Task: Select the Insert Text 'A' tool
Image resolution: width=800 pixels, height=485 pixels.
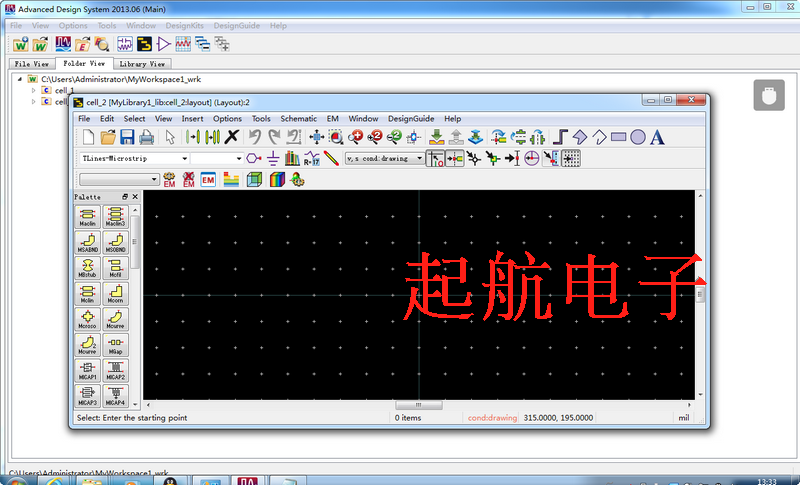Action: (x=657, y=137)
